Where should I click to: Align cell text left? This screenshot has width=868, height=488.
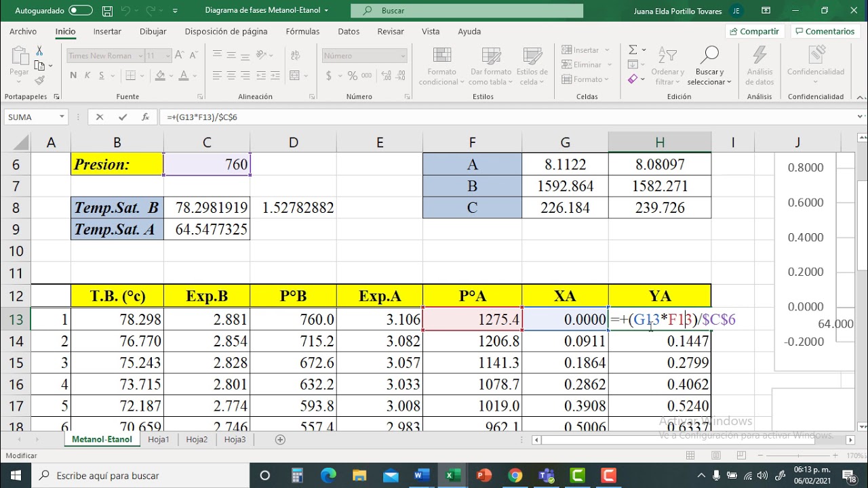click(x=216, y=75)
